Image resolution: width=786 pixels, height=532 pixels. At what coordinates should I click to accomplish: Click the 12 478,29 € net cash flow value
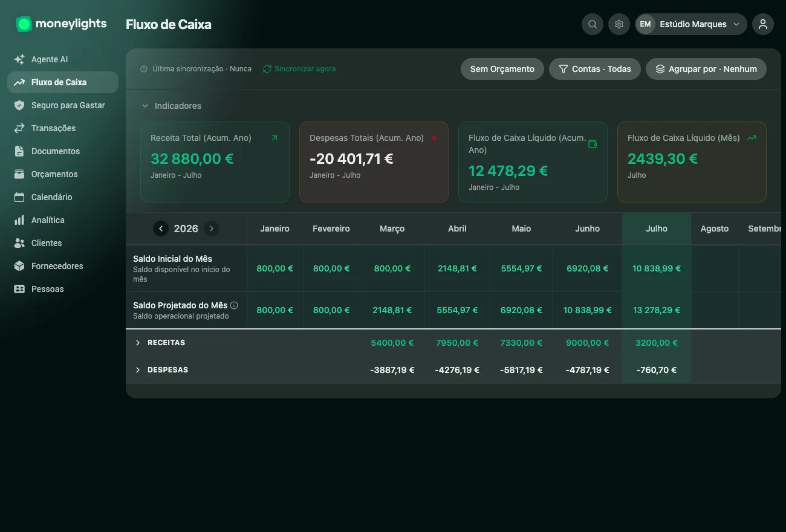[x=508, y=171]
